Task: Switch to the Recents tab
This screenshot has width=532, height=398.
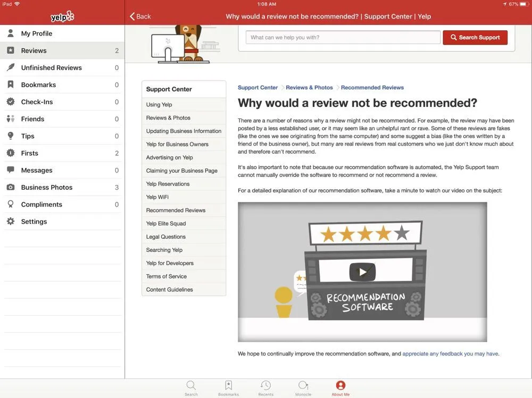Action: pyautogui.click(x=265, y=388)
